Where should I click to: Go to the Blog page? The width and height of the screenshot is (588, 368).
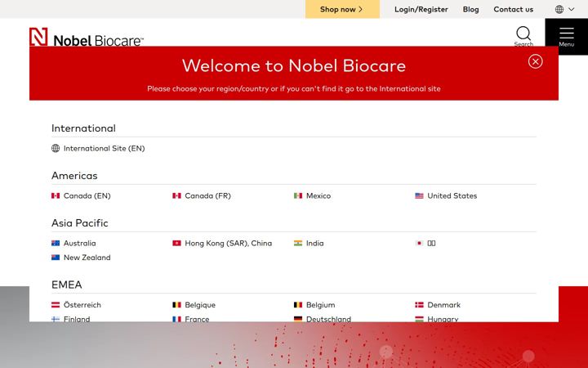(x=470, y=9)
